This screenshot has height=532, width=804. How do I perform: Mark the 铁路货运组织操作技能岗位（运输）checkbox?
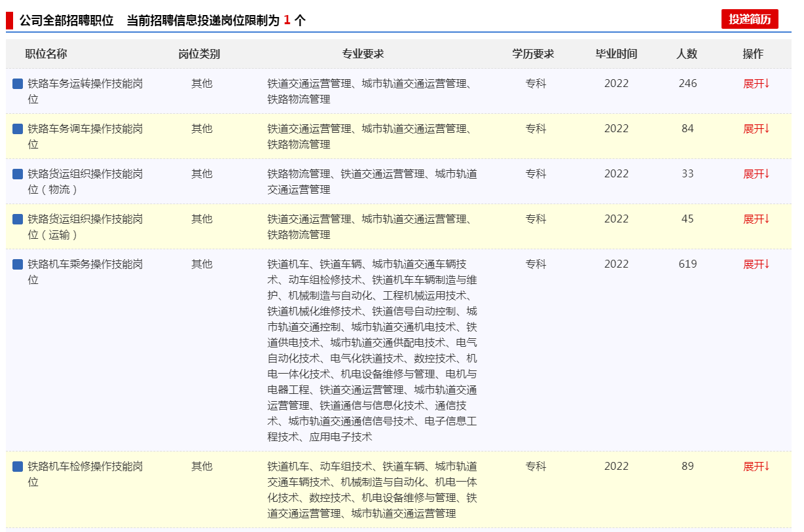coord(18,219)
